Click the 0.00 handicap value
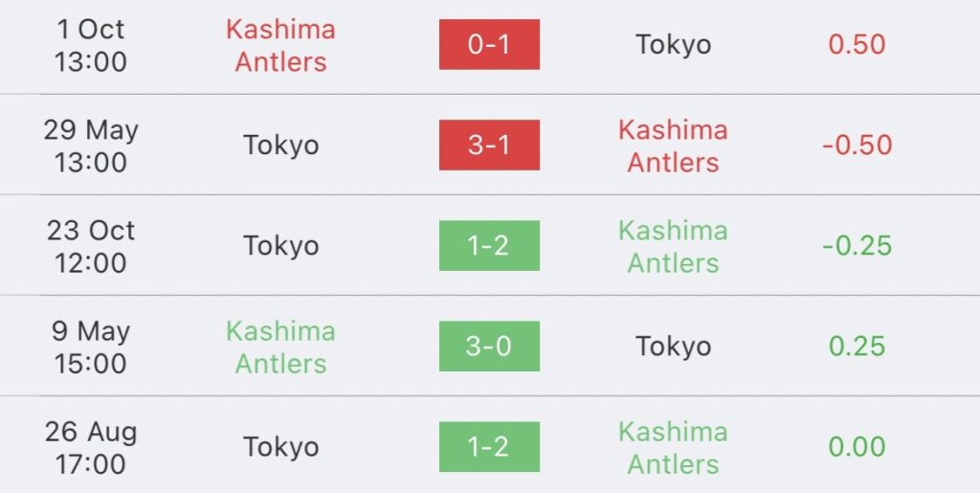This screenshot has width=980, height=493. [x=857, y=447]
